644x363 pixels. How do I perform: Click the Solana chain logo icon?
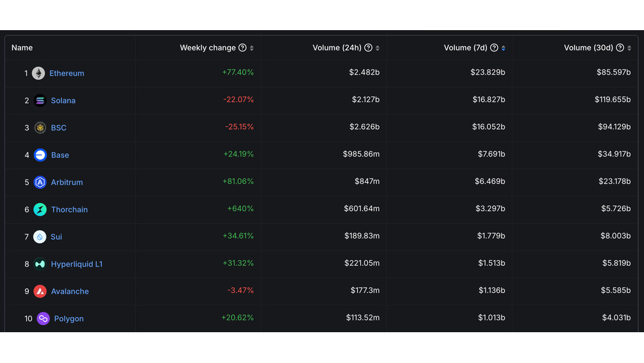(x=40, y=100)
